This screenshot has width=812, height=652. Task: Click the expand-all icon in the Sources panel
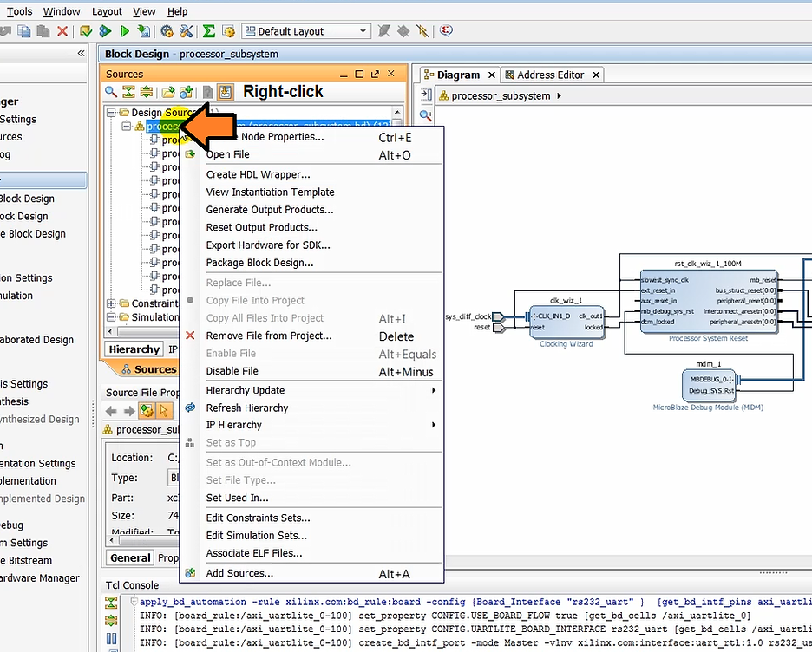(x=147, y=91)
